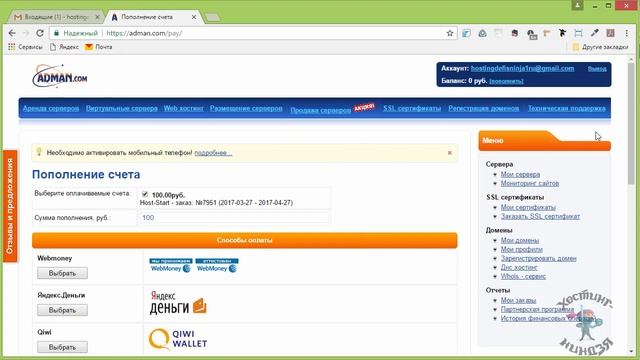Click the пополнить balance link

(x=506, y=81)
